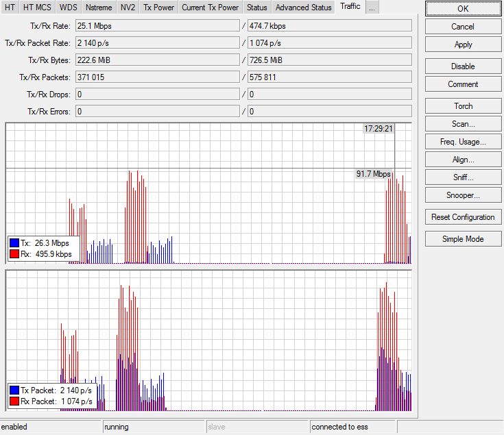The height and width of the screenshot is (435, 504).
Task: Click the Cancel button
Action: (463, 27)
